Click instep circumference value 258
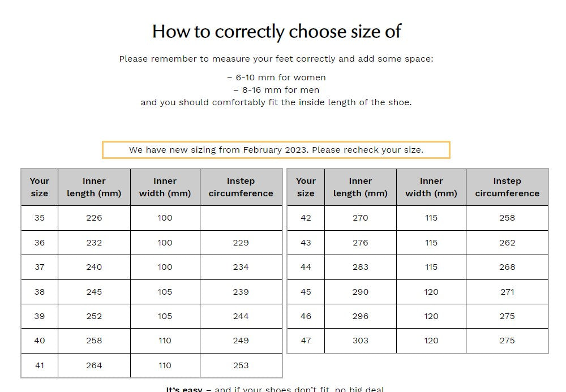Image resolution: width=566 pixels, height=392 pixels. pyautogui.click(x=507, y=218)
